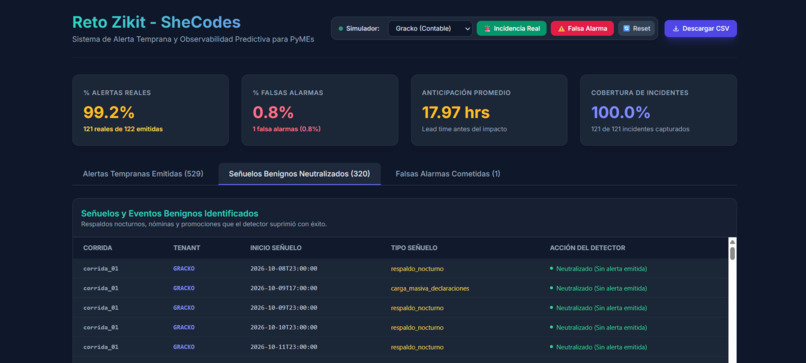This screenshot has width=806, height=363.
Task: Select Señuelos Benignos Neutralizados (320) tab
Action: tap(300, 174)
